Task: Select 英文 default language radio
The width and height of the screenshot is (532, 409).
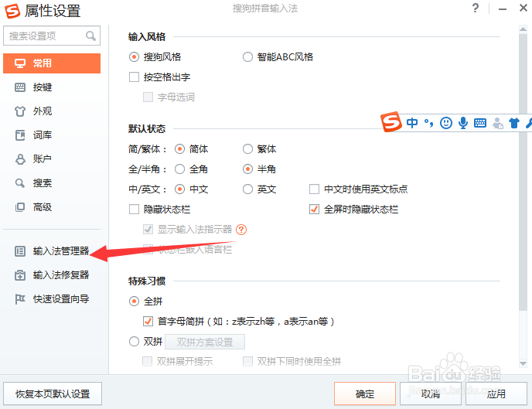Action: tap(247, 189)
